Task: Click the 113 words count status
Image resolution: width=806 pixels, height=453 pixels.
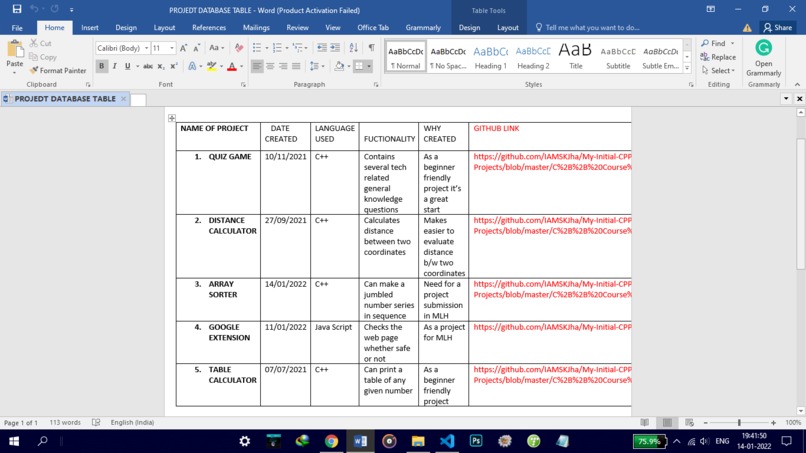Action: click(65, 422)
